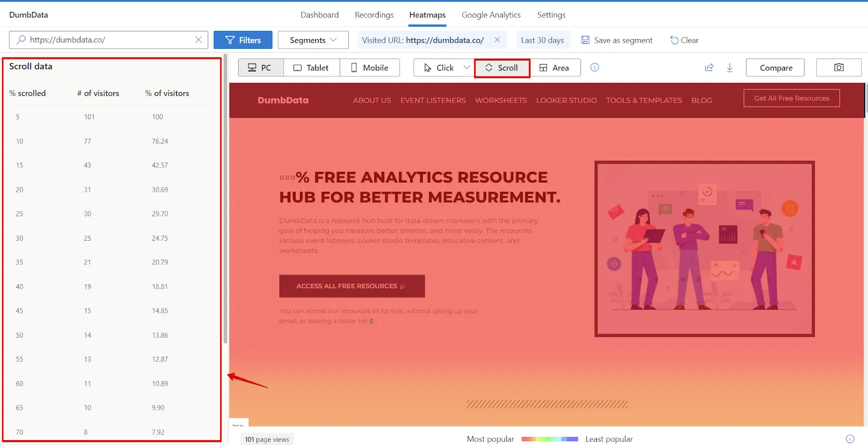Click the value 12.87 in scroll data

point(160,359)
